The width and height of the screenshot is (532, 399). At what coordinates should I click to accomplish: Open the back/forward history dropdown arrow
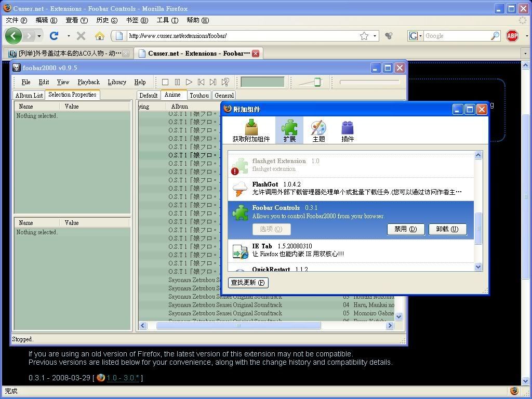tap(39, 36)
